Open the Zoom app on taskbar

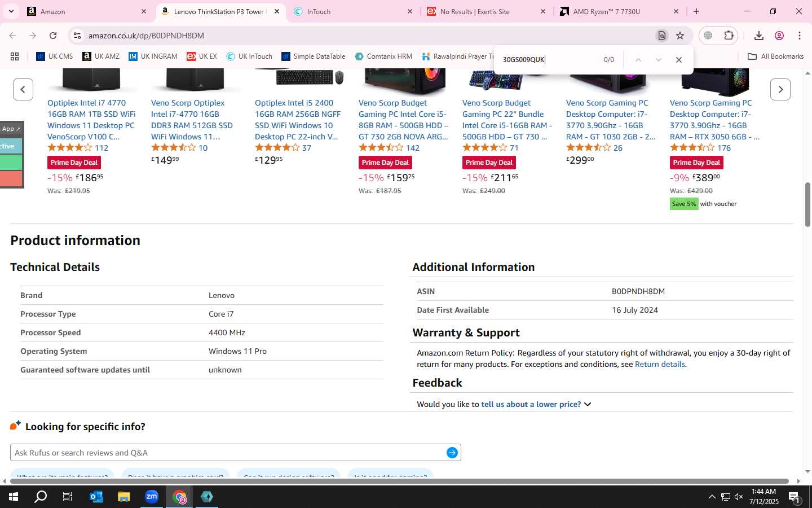(x=152, y=497)
